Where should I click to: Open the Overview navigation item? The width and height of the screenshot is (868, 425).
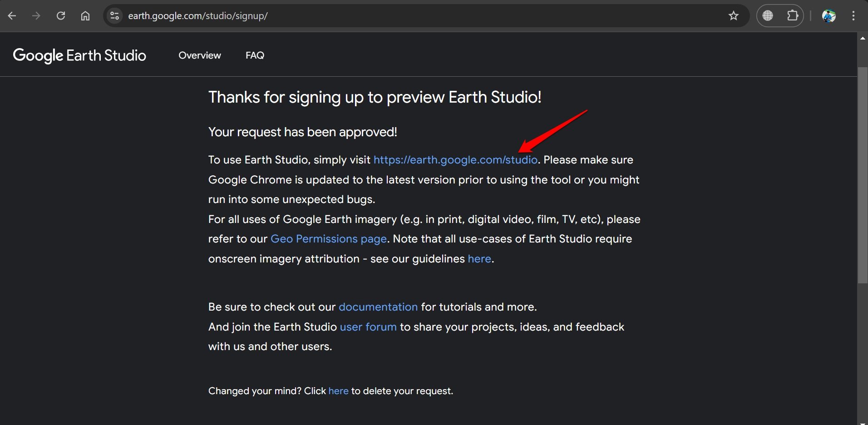tap(200, 55)
